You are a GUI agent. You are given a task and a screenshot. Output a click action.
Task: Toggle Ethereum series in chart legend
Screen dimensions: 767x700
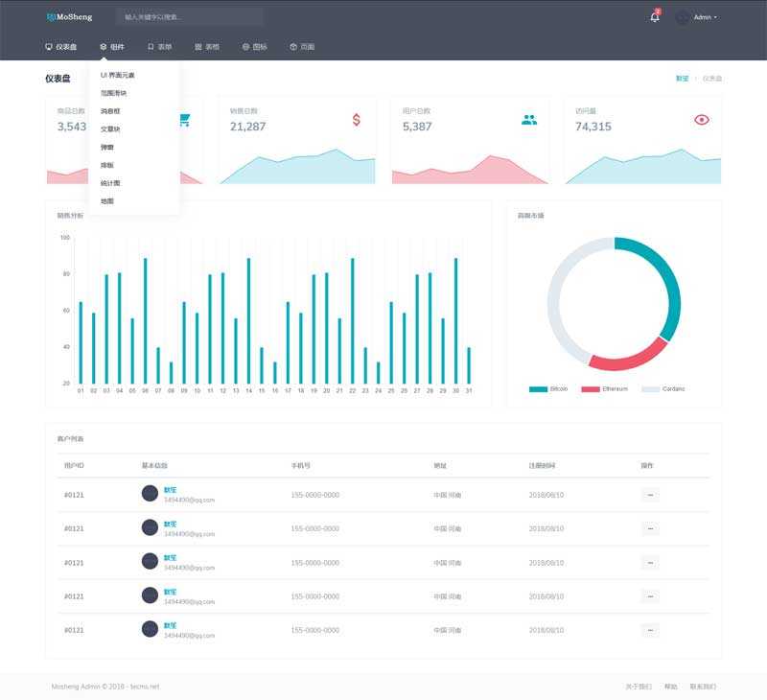607,389
